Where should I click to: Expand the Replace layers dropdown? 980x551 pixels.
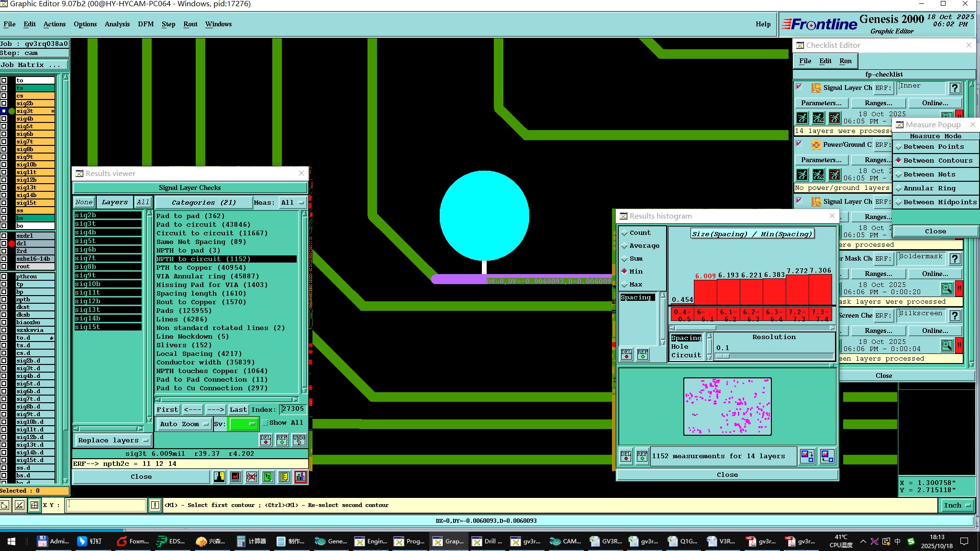coord(113,440)
